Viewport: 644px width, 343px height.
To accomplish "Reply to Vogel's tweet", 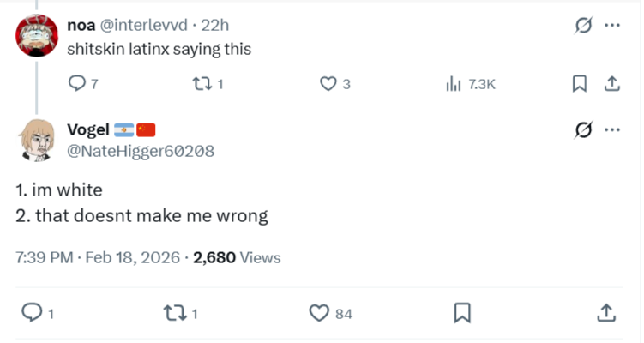I will point(32,313).
